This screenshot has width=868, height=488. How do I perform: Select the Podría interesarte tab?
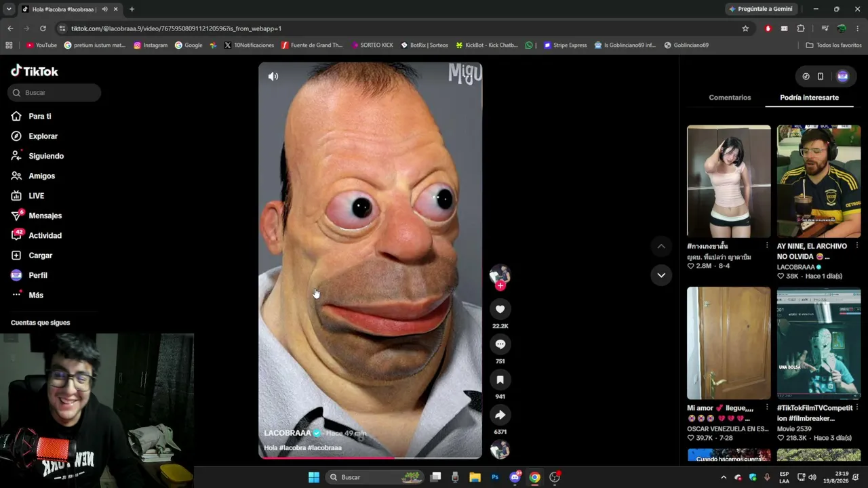coord(809,98)
